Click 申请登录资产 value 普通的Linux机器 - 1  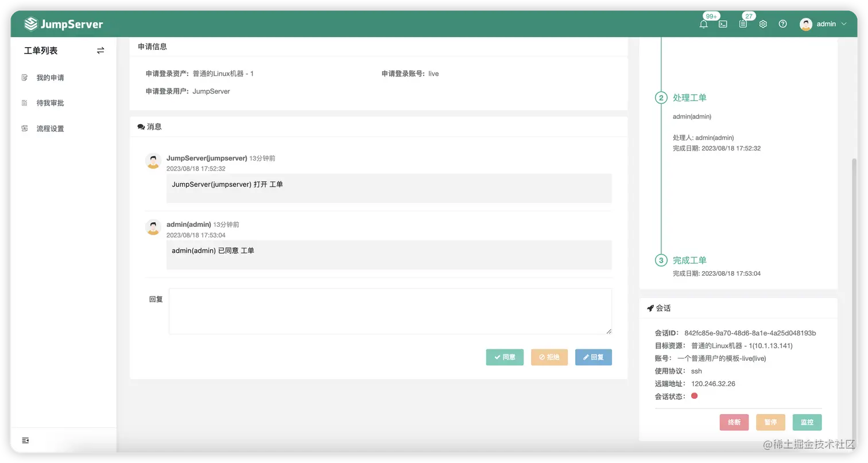223,74
